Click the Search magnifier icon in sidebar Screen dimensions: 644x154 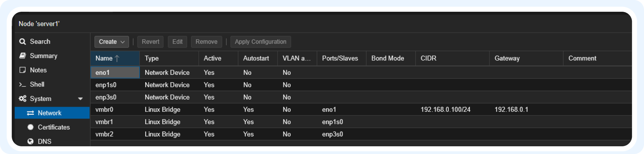22,42
